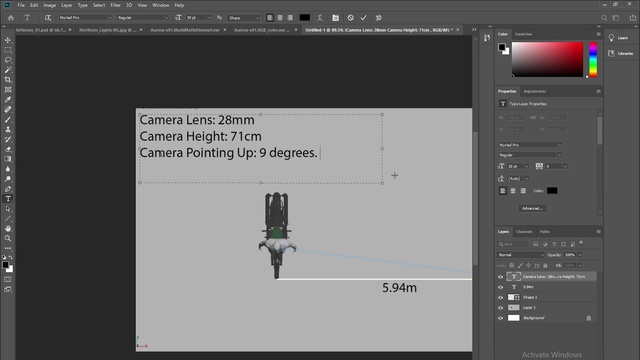Right align text in options bar
Screen dimensions: 640x360
click(x=290, y=18)
